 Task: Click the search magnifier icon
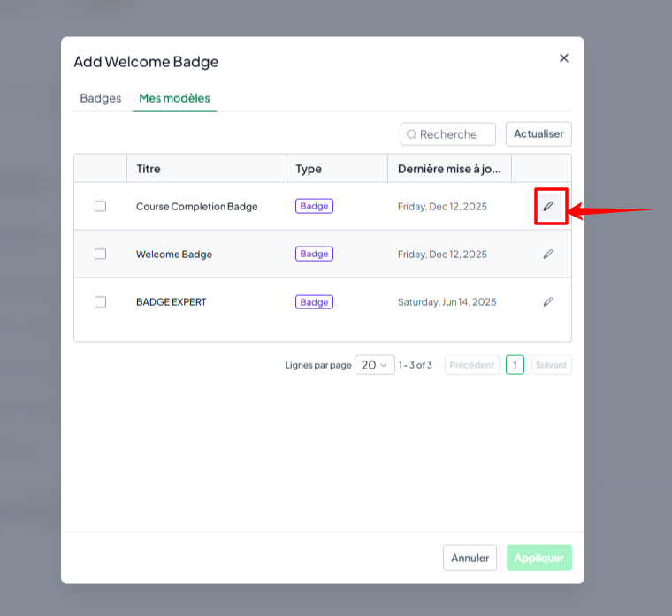tap(411, 134)
